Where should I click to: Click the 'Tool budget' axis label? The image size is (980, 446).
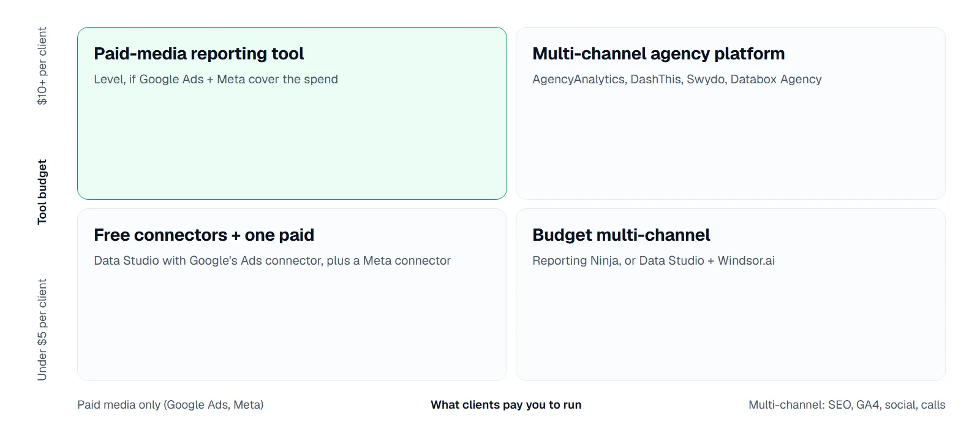tap(42, 192)
